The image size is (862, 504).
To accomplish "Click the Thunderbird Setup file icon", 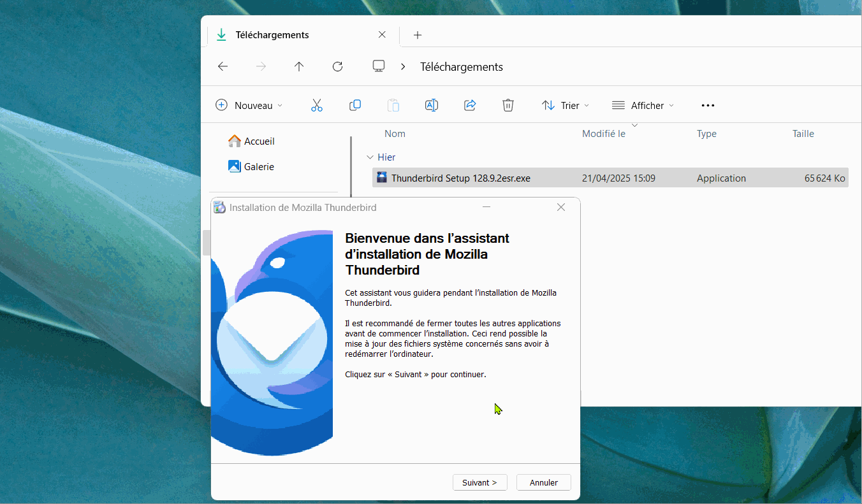I will coord(381,178).
